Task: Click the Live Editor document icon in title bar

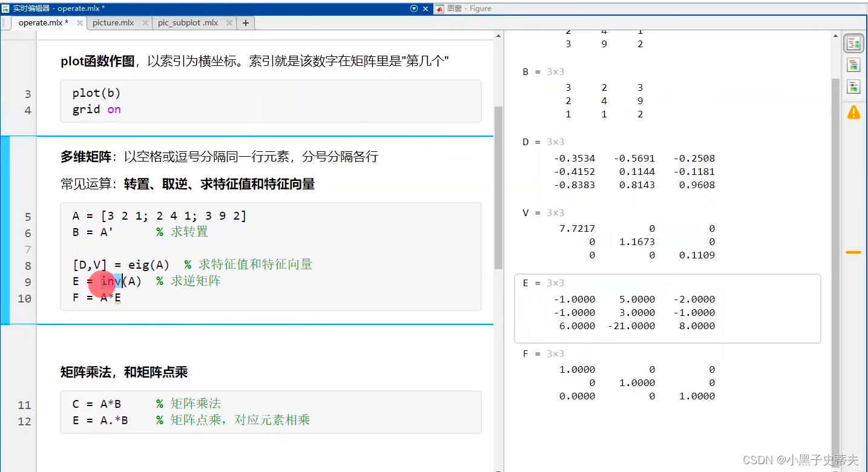Action: click(x=5, y=8)
